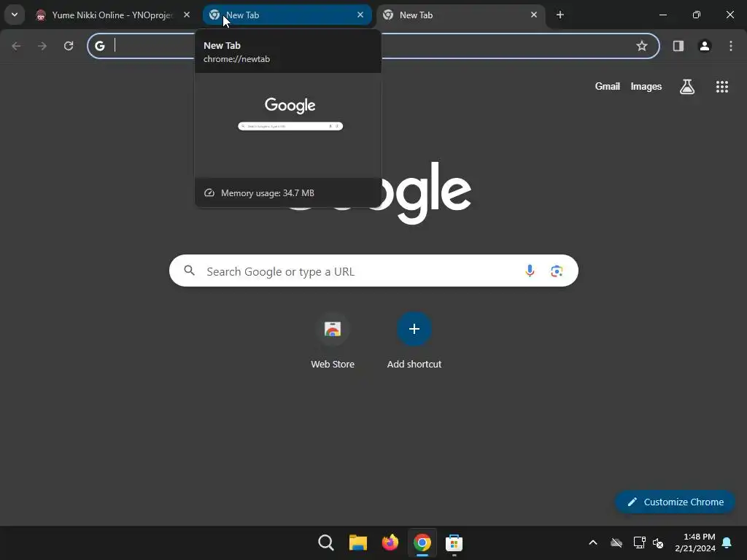The width and height of the screenshot is (747, 560).
Task: Open the notification bell
Action: 727,542
